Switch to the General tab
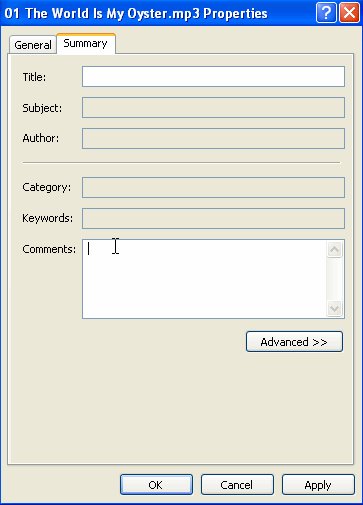The height and width of the screenshot is (505, 363). coord(33,45)
